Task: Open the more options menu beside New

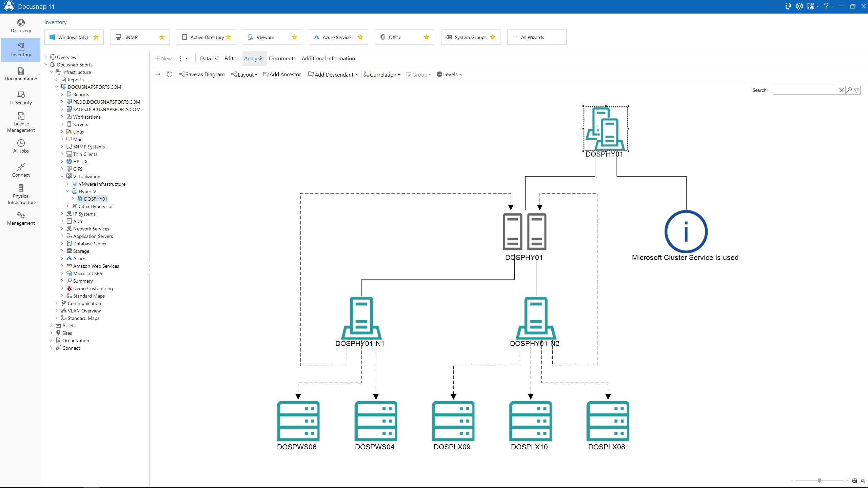Action: 183,58
